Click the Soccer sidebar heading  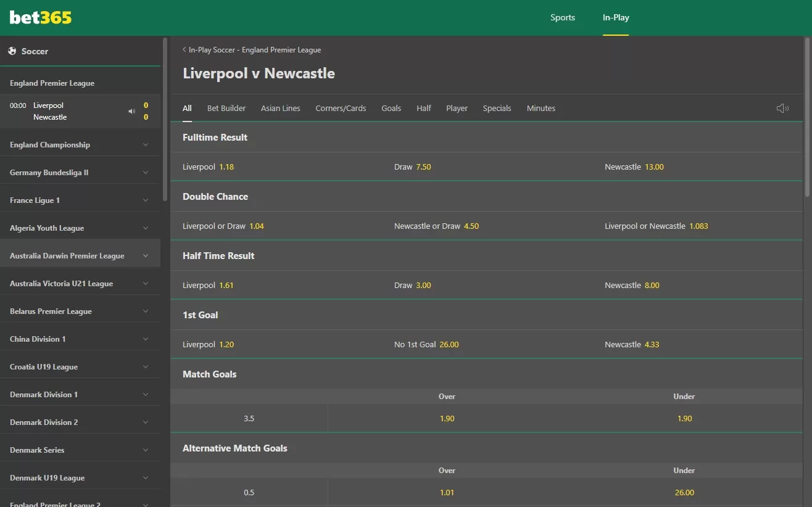point(35,51)
